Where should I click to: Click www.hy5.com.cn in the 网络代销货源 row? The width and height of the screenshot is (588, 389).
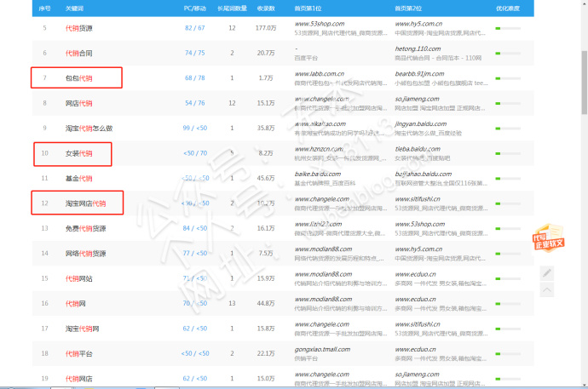(418, 249)
